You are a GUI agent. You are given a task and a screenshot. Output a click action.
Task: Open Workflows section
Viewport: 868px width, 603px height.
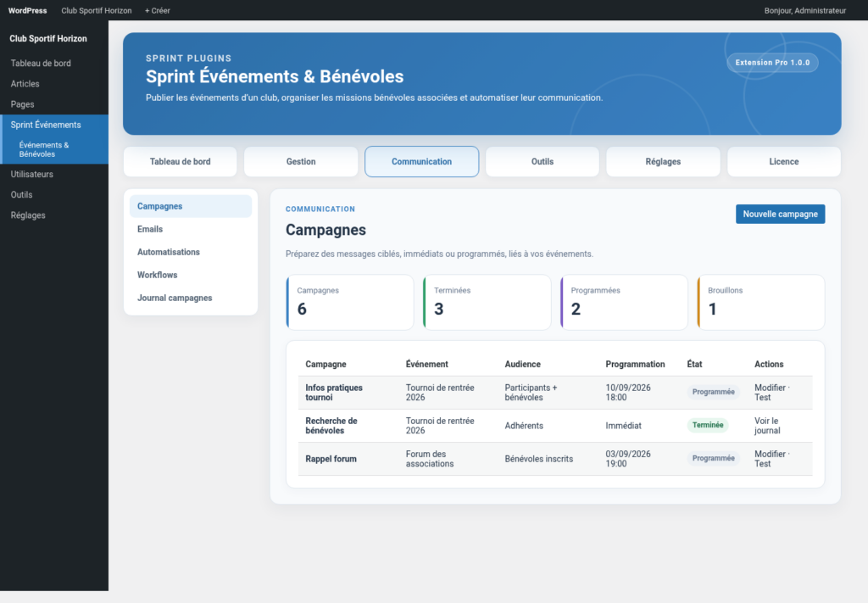(x=191, y=275)
